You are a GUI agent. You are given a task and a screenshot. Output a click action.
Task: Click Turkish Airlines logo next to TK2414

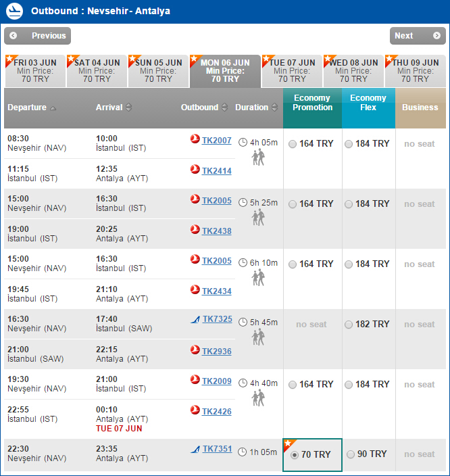[195, 170]
